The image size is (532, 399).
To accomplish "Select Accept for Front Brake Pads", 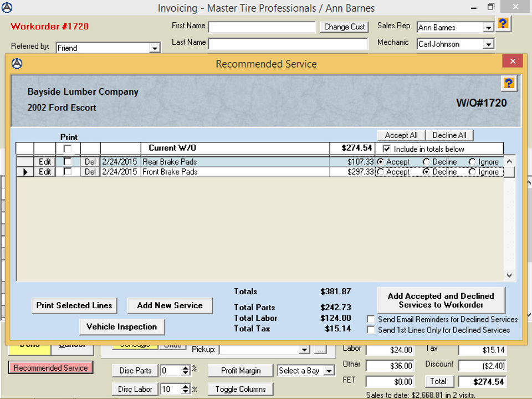I will (381, 172).
